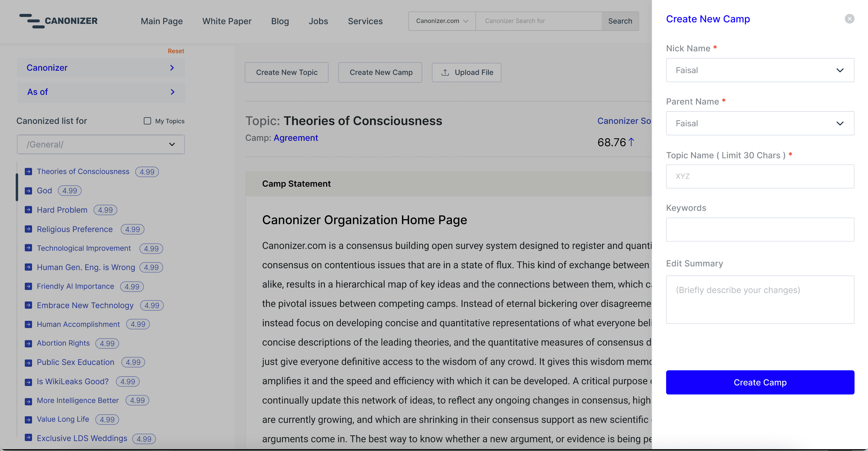The image size is (868, 451).
Task: Click the Create New Topic button
Action: pyautogui.click(x=287, y=73)
